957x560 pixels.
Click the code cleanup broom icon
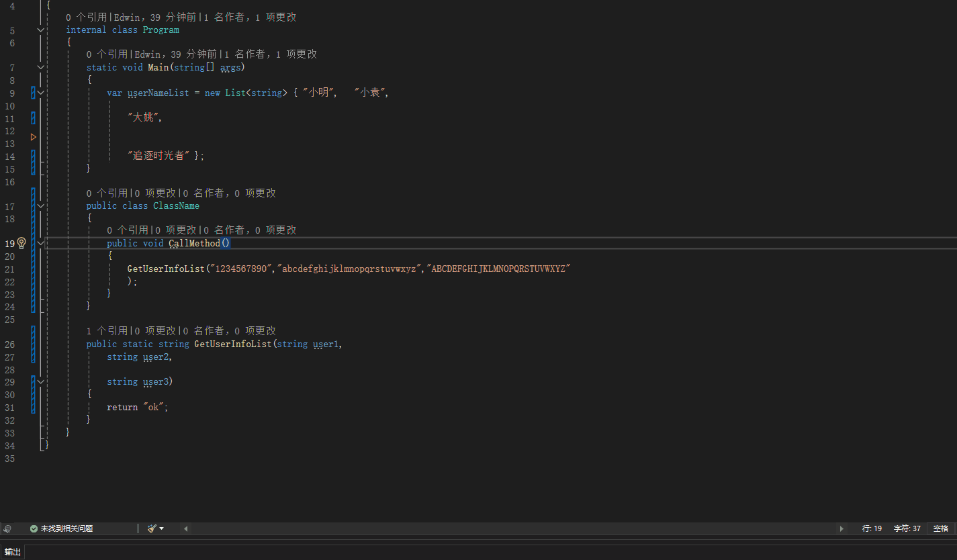[x=152, y=528]
